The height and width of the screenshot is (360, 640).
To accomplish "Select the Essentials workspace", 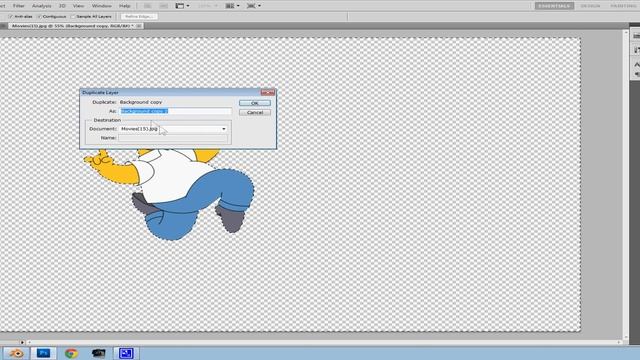I will [554, 6].
